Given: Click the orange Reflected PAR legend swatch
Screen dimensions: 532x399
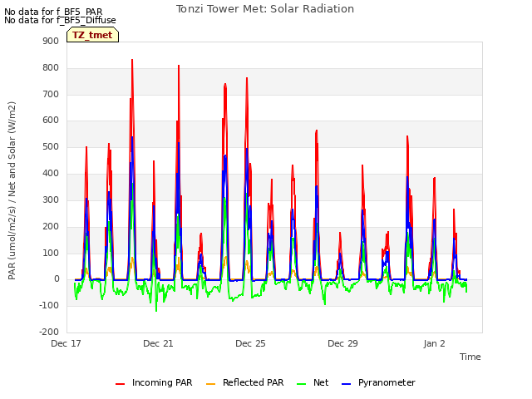Looking at the screenshot, I should (x=210, y=384).
